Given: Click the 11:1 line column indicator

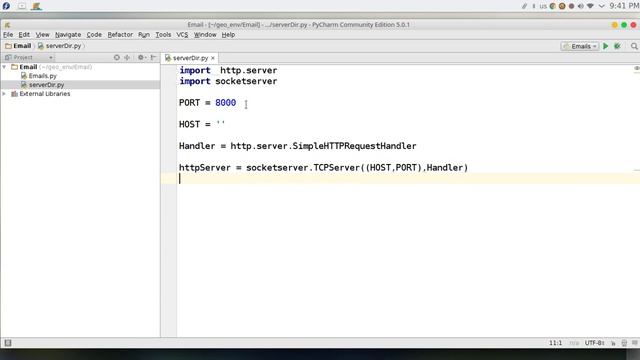Looking at the screenshot, I should tap(555, 343).
